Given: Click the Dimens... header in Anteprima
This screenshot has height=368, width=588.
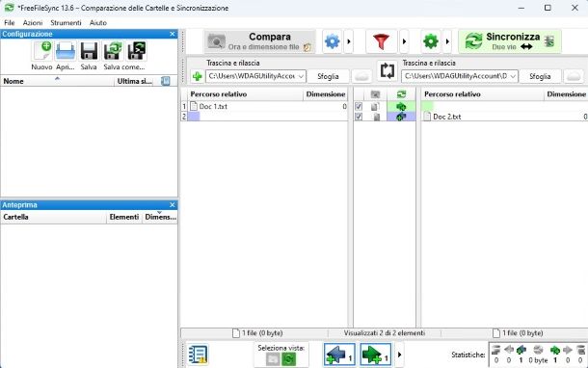Looking at the screenshot, I should coord(160,217).
